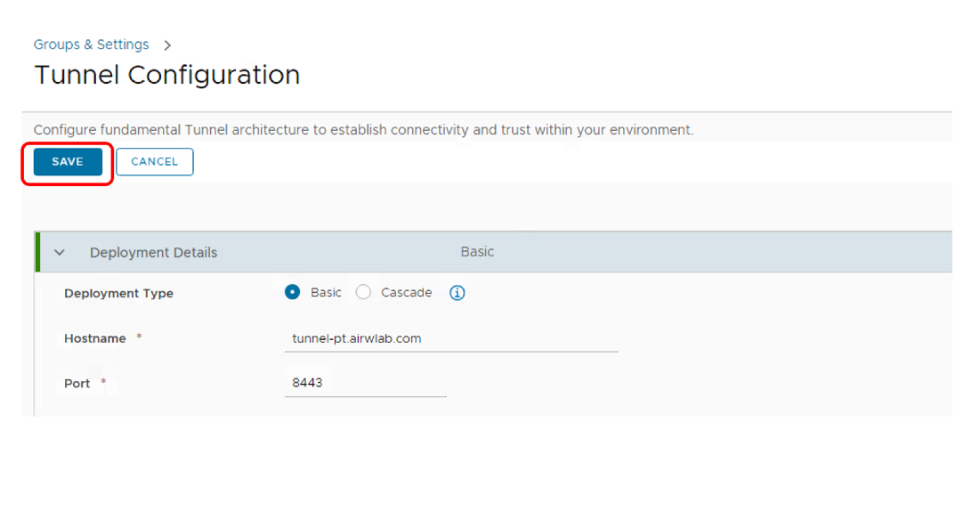This screenshot has width=980, height=528.
Task: Choose the Cascade deployment type radio button
Action: pos(363,293)
